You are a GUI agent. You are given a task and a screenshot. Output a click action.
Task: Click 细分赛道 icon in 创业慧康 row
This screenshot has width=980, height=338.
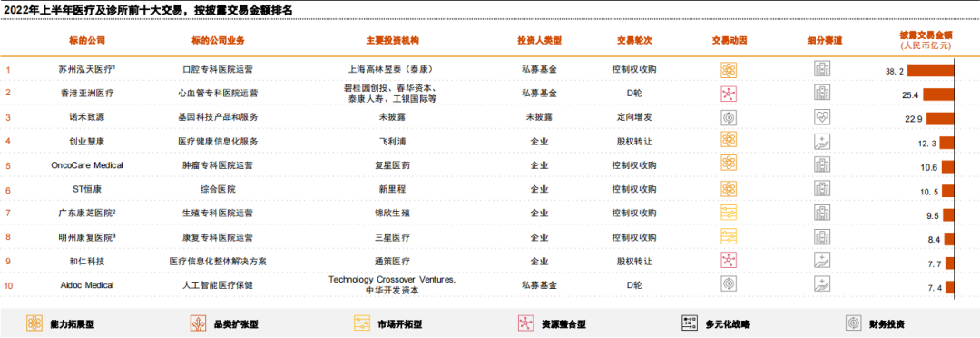(x=822, y=142)
